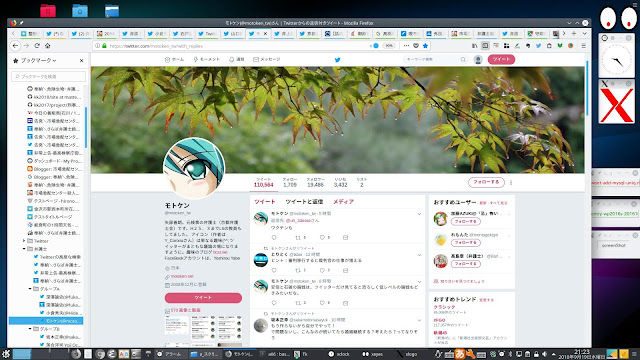Screen dimensions: 640x360
Task: Open the profile avatar menu in Twitter header
Action: pos(478,60)
